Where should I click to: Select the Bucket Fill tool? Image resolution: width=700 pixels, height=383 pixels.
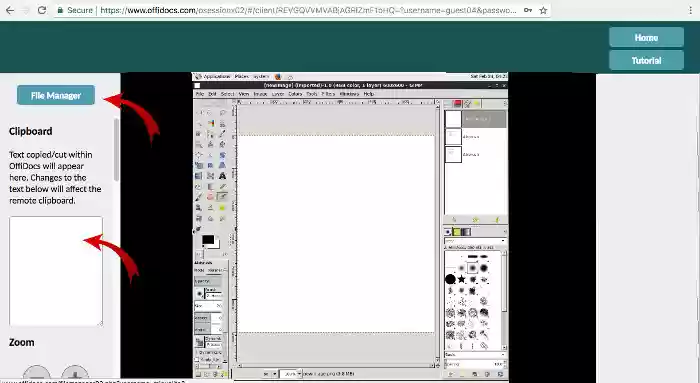tap(199, 187)
